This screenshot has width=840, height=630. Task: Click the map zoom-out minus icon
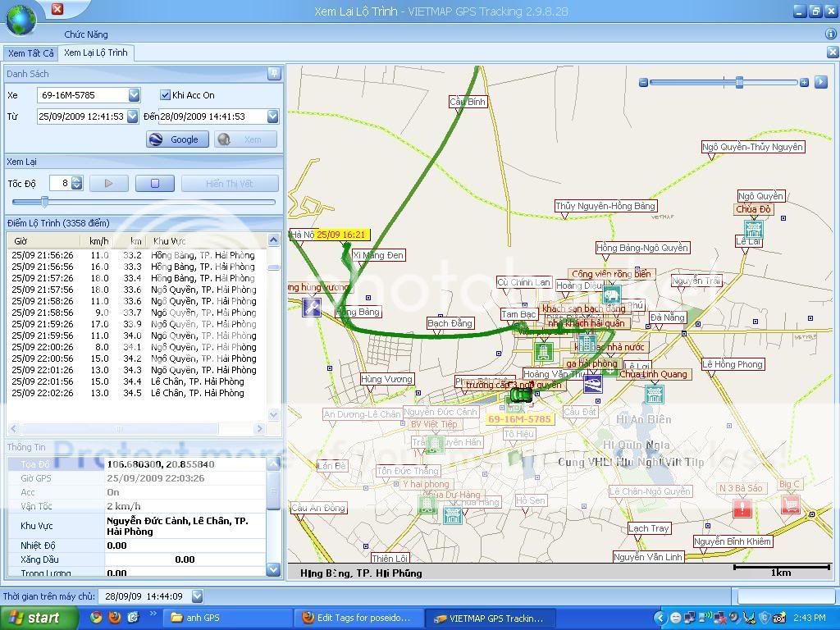pos(644,83)
